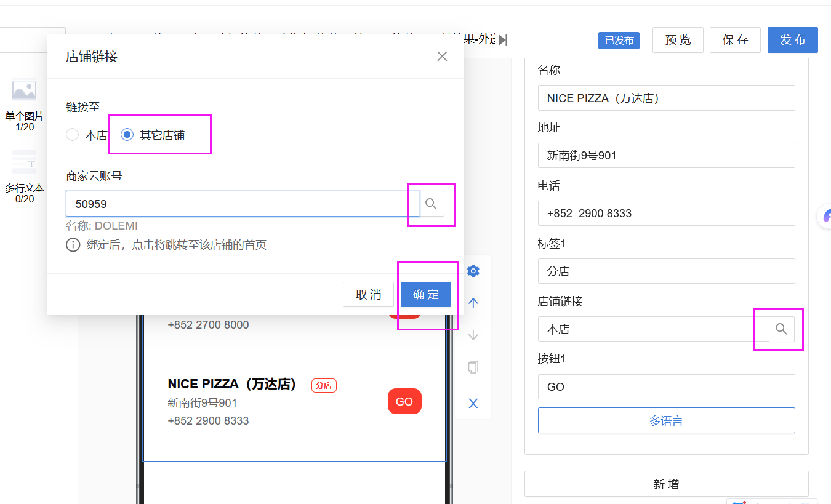Viewport: 831px width, 504px height.
Task: Click the 取消 button in dialog
Action: 368,294
